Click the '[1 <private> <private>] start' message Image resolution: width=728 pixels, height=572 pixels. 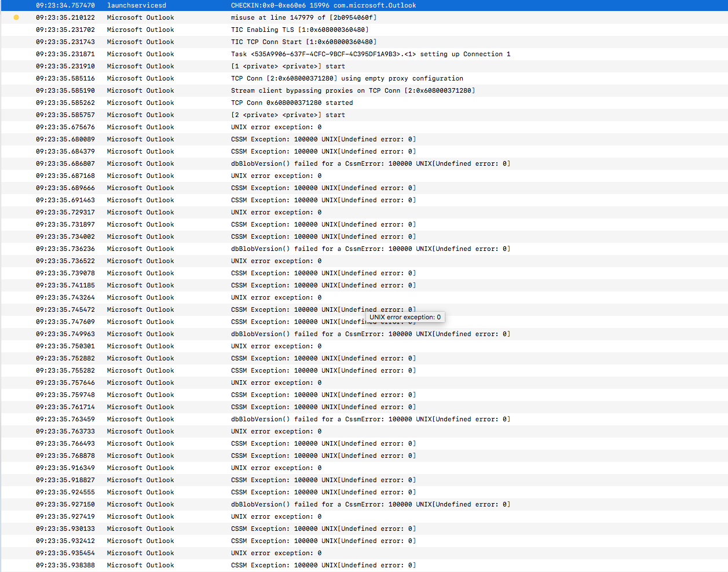(288, 66)
